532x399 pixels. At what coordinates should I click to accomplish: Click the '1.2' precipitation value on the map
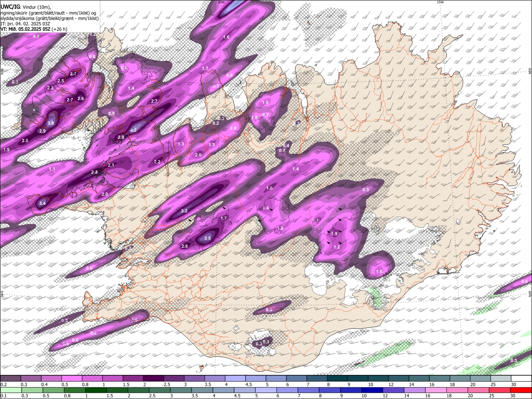coord(337,247)
